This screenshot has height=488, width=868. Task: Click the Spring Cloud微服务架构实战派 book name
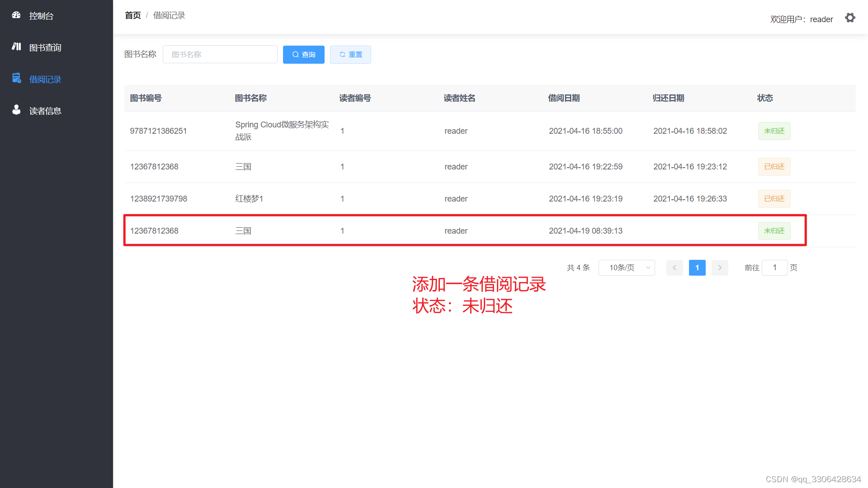pyautogui.click(x=282, y=131)
